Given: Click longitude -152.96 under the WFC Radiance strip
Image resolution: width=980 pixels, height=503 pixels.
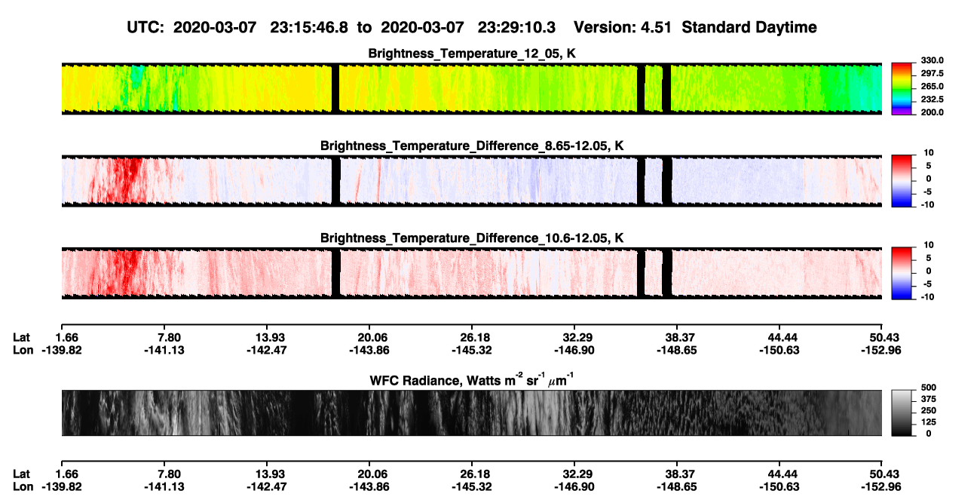Looking at the screenshot, I should [883, 486].
